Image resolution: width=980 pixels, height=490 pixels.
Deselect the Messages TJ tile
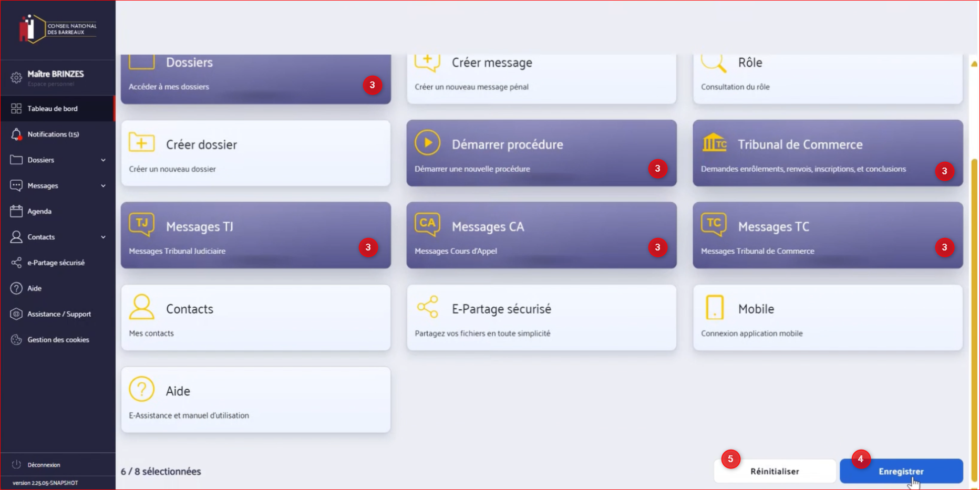pos(255,235)
